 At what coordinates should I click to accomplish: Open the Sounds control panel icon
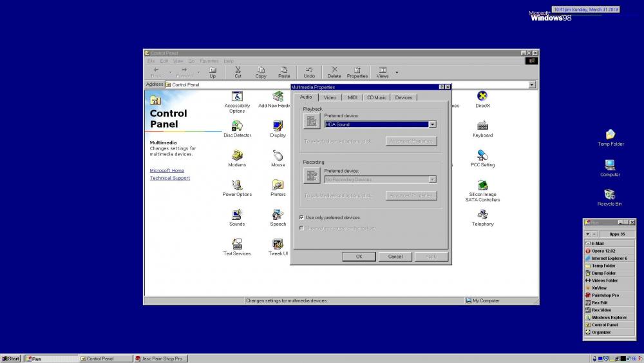(237, 215)
